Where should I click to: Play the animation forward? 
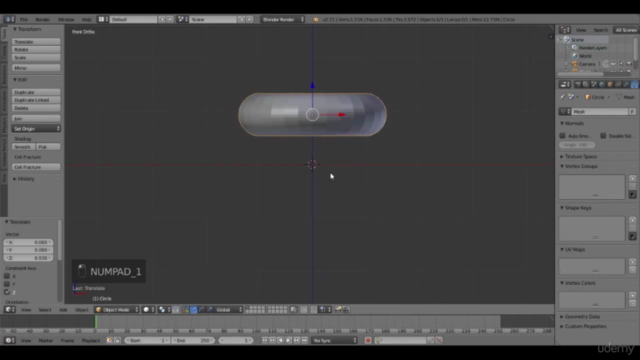click(288, 340)
